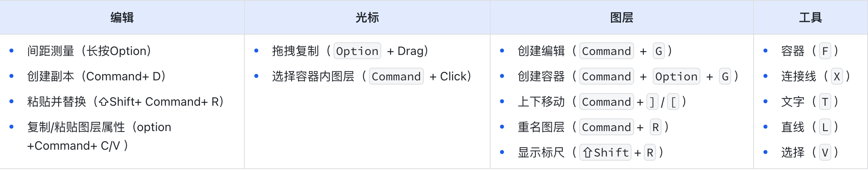
Task: Click the V keycap next to 选择
Action: tap(825, 153)
